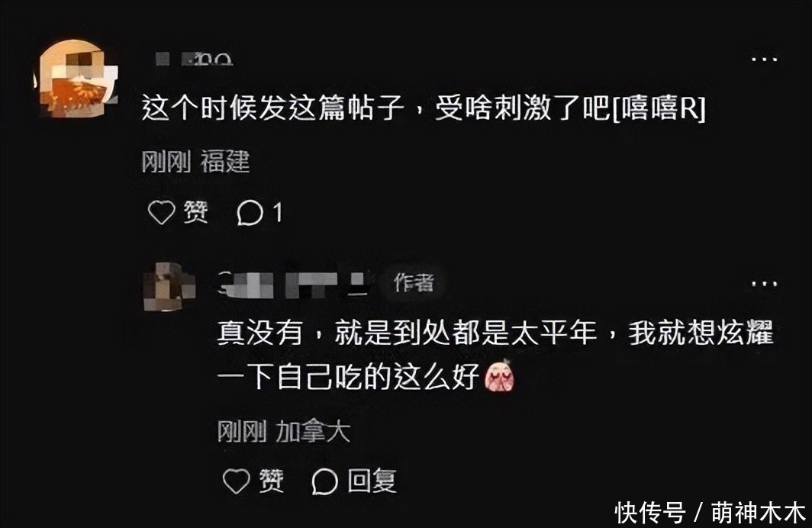Open the first commenter's blurred username
812x528 pixels.
[194, 59]
